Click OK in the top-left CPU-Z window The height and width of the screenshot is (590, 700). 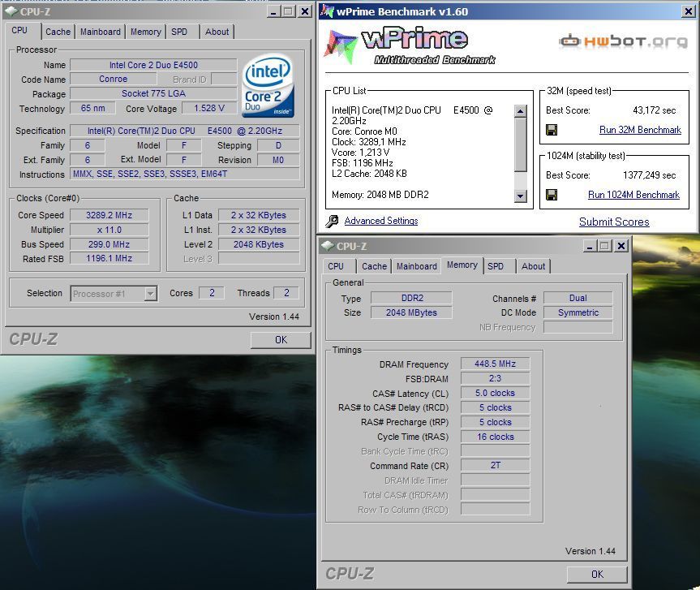(x=281, y=340)
